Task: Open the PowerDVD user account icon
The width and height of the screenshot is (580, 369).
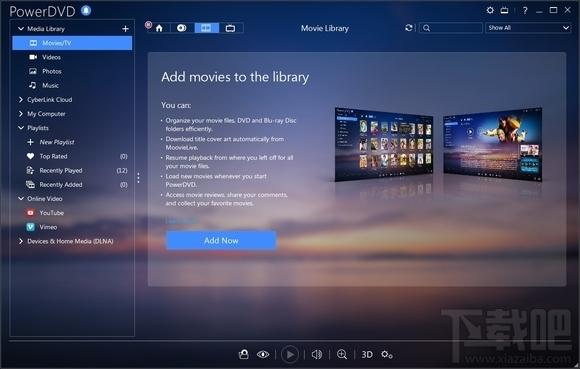Action: click(86, 10)
